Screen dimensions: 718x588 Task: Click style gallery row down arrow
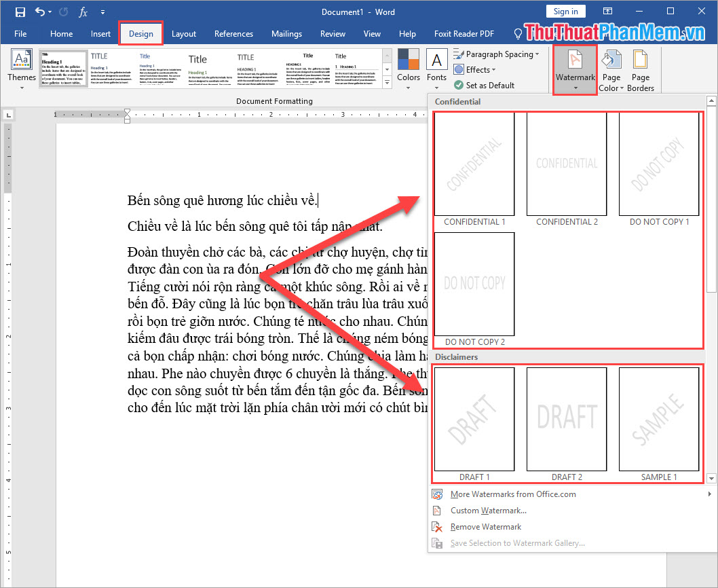click(x=388, y=70)
